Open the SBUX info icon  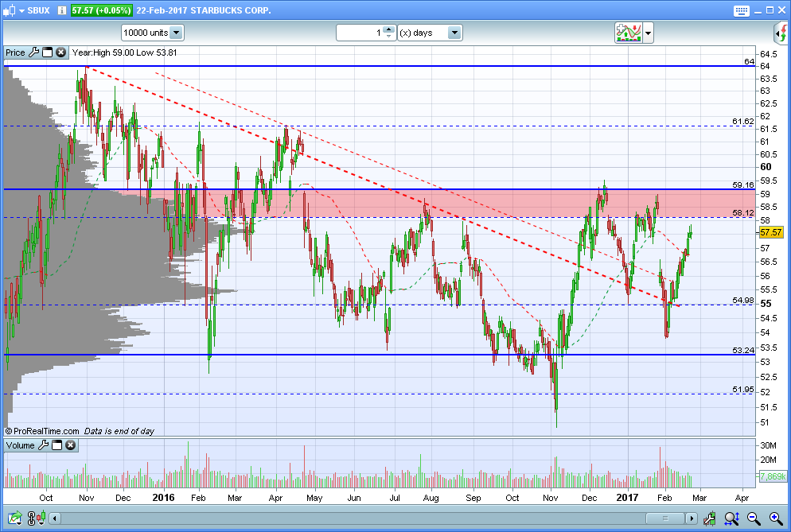pos(62,10)
